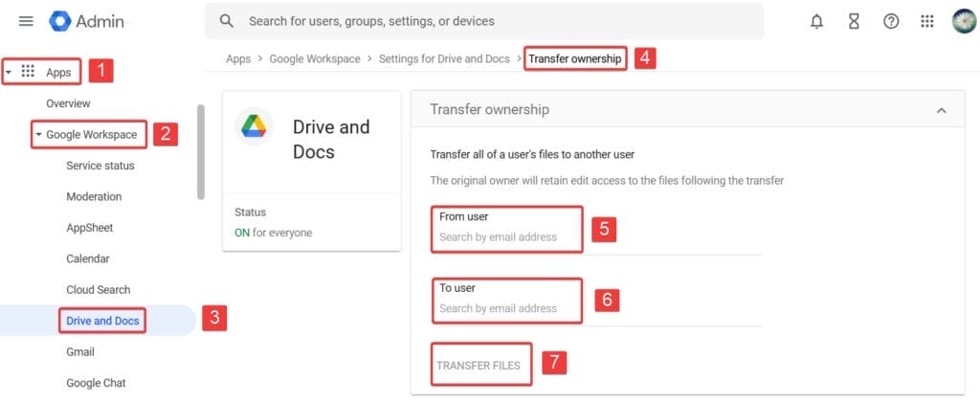
Task: Select AppSheet in the sidebar
Action: 89,228
